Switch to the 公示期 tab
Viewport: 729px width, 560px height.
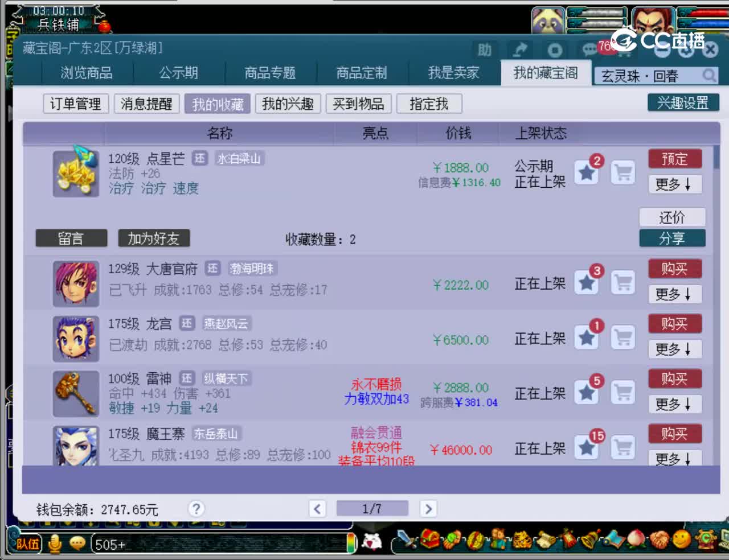(x=179, y=73)
